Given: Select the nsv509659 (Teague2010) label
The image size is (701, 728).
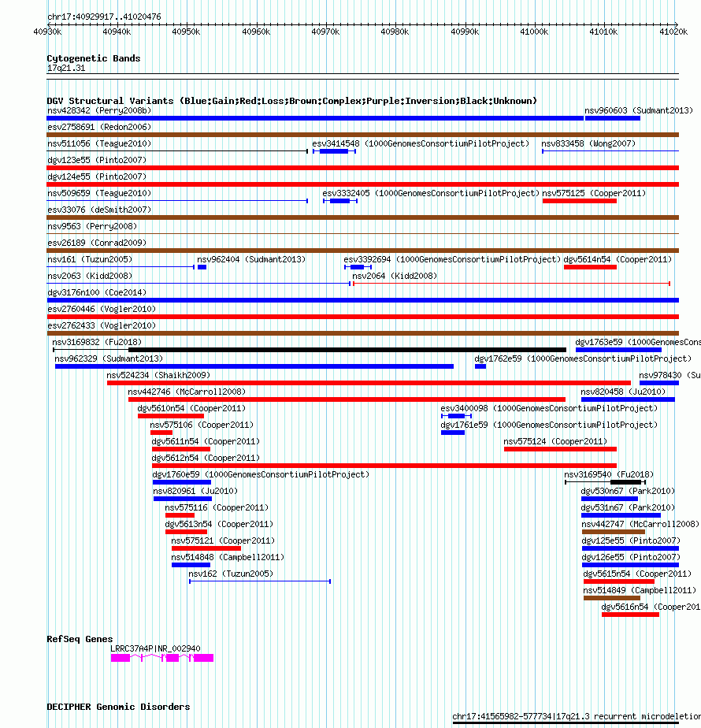Looking at the screenshot, I should coord(99,193).
